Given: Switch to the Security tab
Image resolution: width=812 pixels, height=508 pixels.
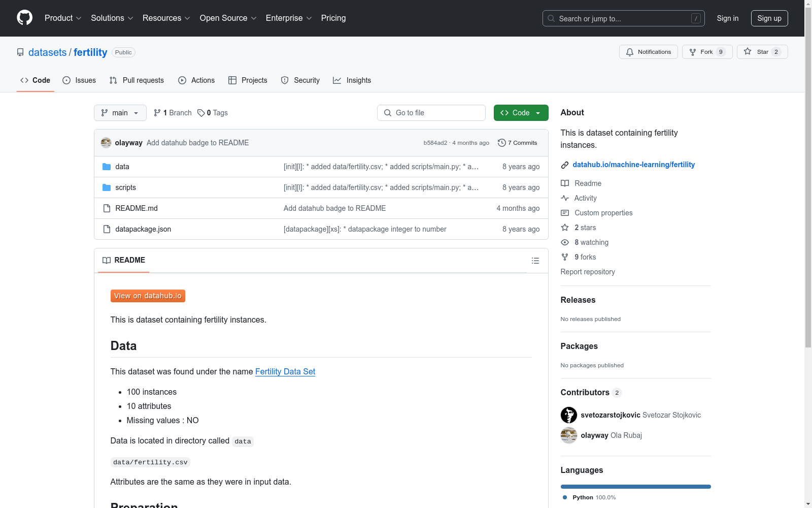Looking at the screenshot, I should point(300,80).
